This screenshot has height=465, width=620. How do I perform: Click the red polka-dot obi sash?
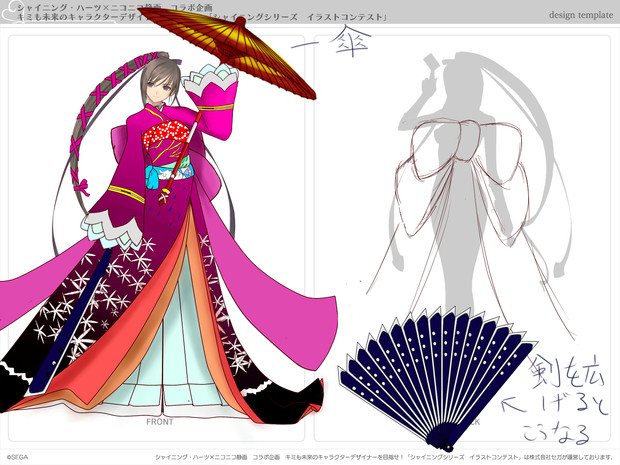pos(165,134)
